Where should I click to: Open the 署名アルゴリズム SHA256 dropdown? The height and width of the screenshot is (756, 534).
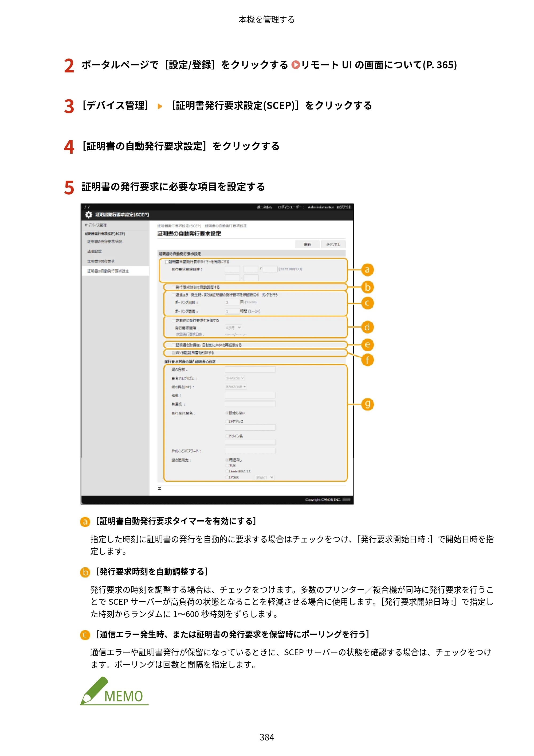235,378
